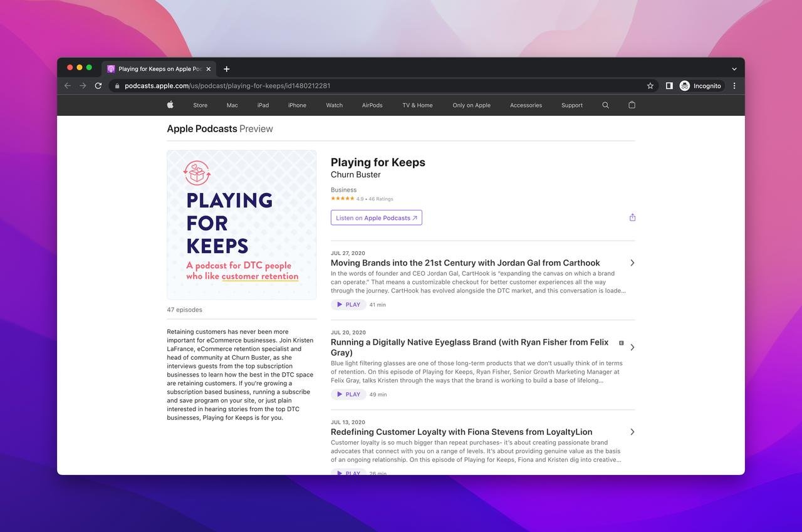Open the tab list dropdown arrow
The height and width of the screenshot is (532, 802).
coord(734,69)
